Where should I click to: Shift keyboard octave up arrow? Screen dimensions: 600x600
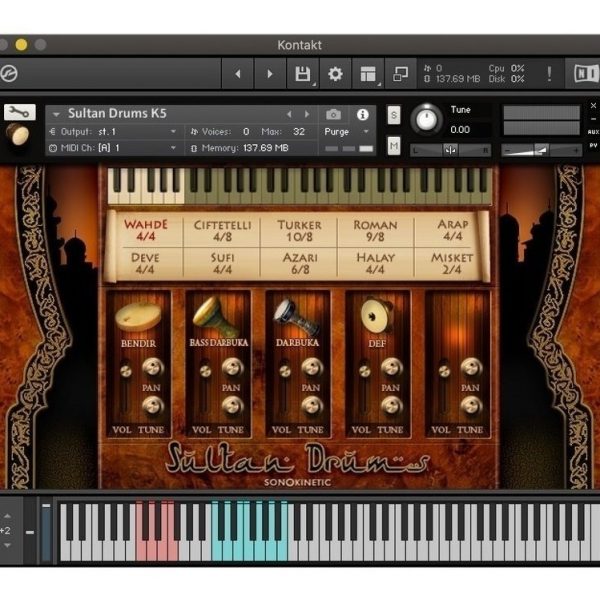[x=7, y=516]
